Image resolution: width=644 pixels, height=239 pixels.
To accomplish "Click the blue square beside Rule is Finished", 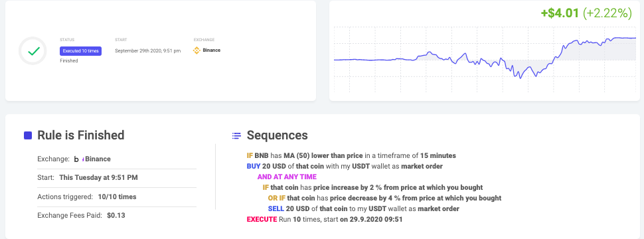I will (x=28, y=135).
